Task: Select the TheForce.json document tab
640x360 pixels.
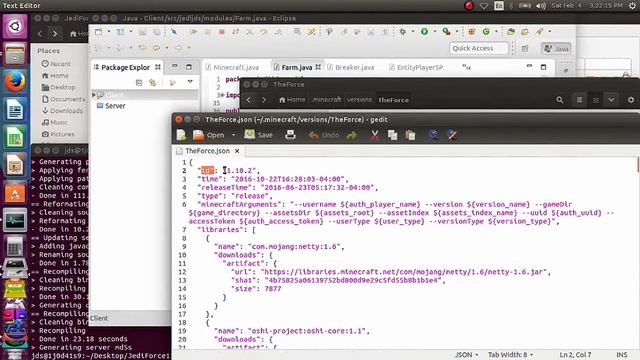Action: coord(207,151)
